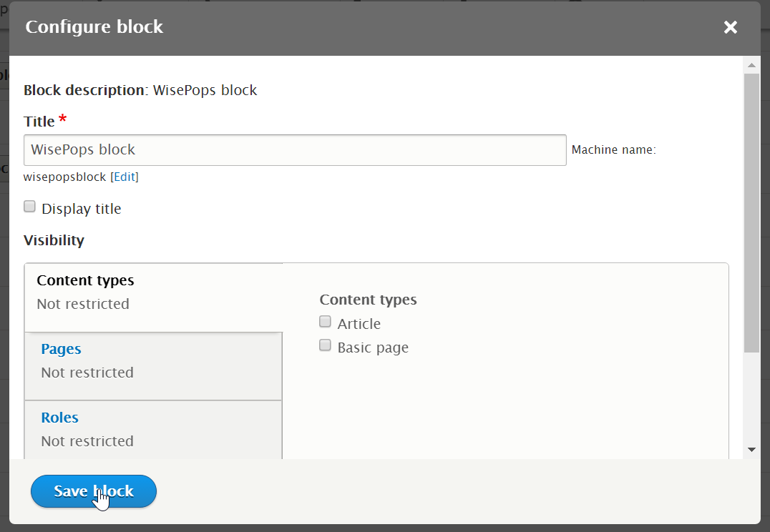Click the scrollbar down arrow

751,450
